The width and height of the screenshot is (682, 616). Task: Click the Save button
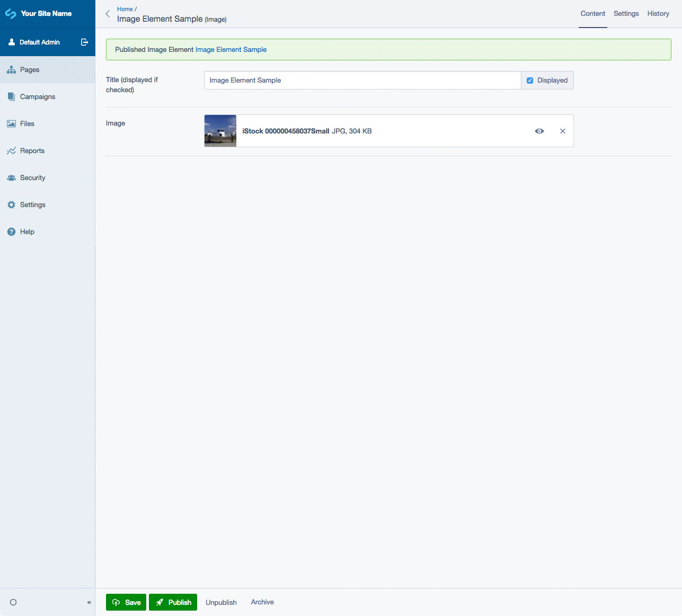126,602
